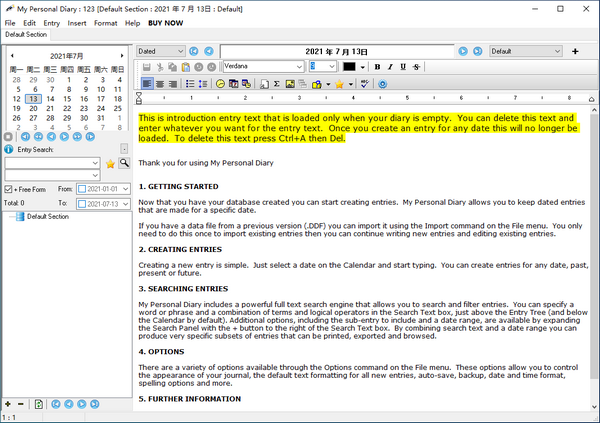The image size is (600, 423).
Task: Toggle the Free Form checkbox
Action: point(9,189)
